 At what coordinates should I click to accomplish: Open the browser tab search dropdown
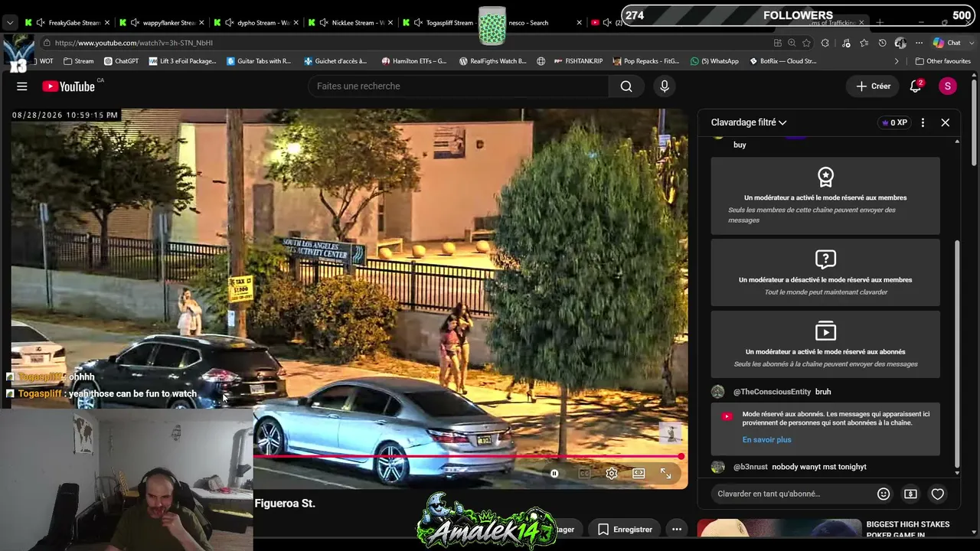[x=10, y=23]
